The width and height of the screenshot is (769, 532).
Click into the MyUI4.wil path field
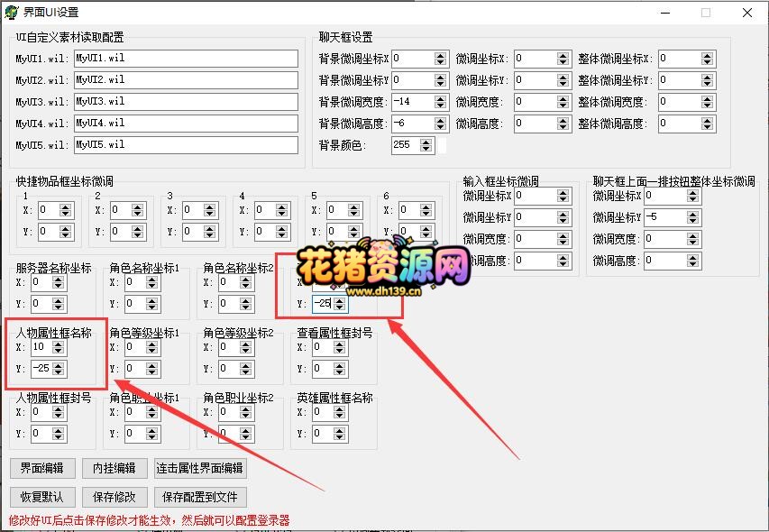point(186,123)
